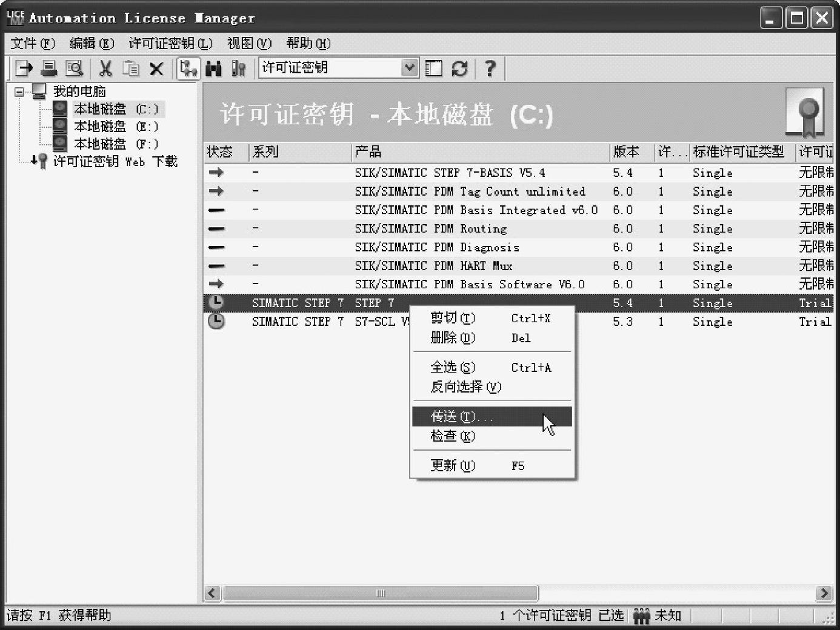Open the 帮助(H) menu
This screenshot has width=840, height=630.
click(308, 44)
